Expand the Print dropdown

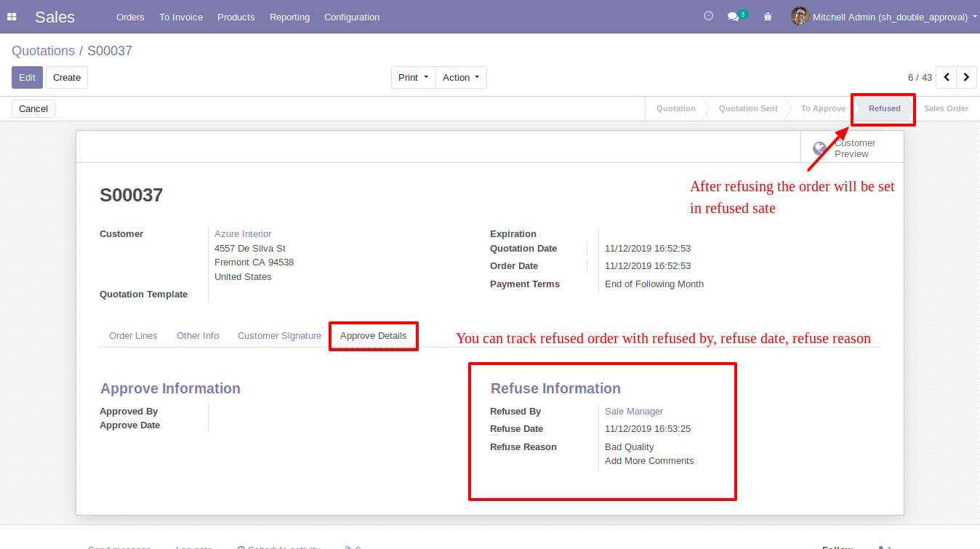pos(413,78)
